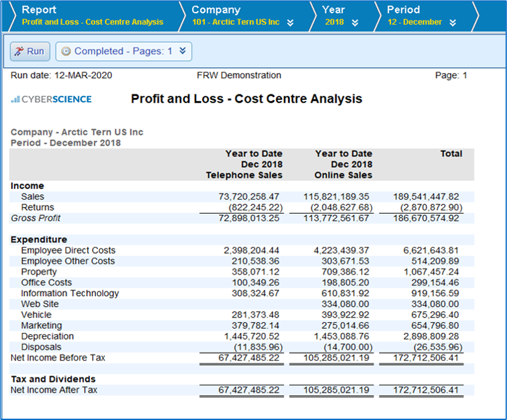Select the Gross Profit row label
The width and height of the screenshot is (507, 420).
(x=35, y=218)
